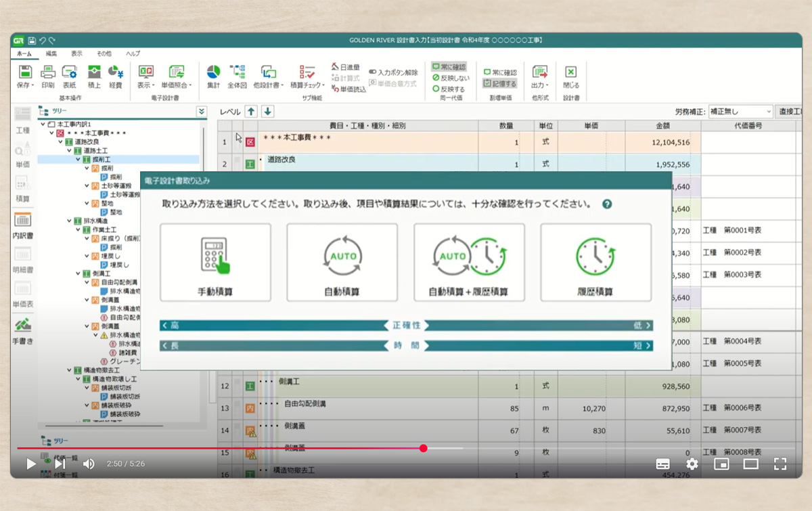Open the 積算チェック dropdown
This screenshot has height=511, width=812.
[x=307, y=76]
